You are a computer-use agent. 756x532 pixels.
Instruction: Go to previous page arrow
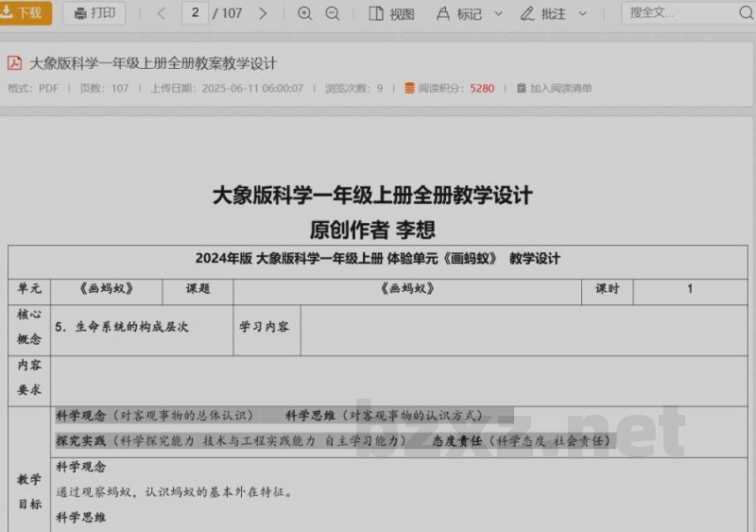162,13
